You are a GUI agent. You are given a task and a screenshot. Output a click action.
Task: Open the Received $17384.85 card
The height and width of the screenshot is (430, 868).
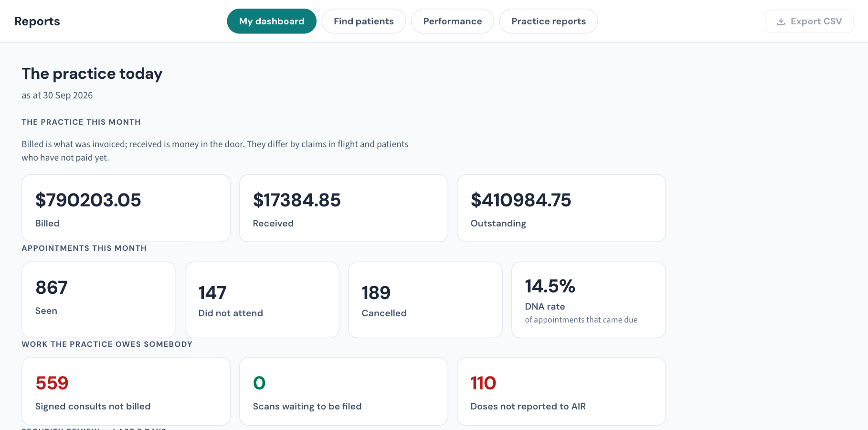(344, 208)
